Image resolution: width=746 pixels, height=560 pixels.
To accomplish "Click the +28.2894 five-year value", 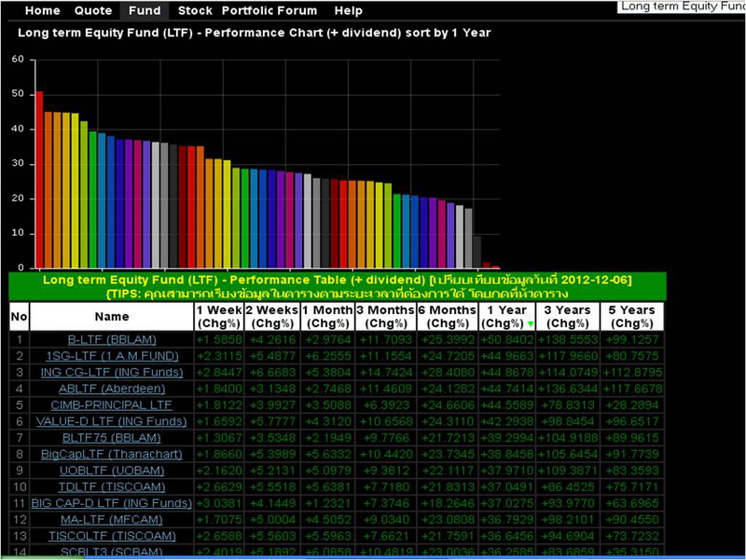I will [x=632, y=405].
